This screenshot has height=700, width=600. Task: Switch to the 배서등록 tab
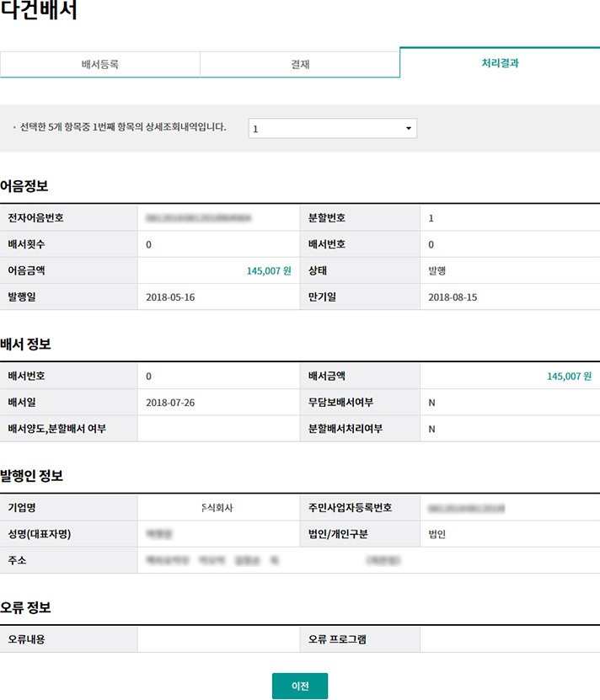point(99,64)
